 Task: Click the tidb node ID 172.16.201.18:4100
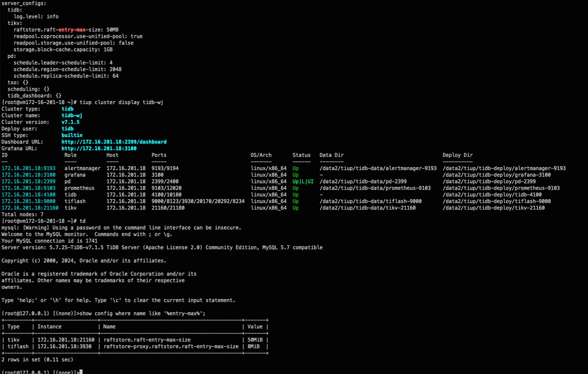pyautogui.click(x=28, y=195)
